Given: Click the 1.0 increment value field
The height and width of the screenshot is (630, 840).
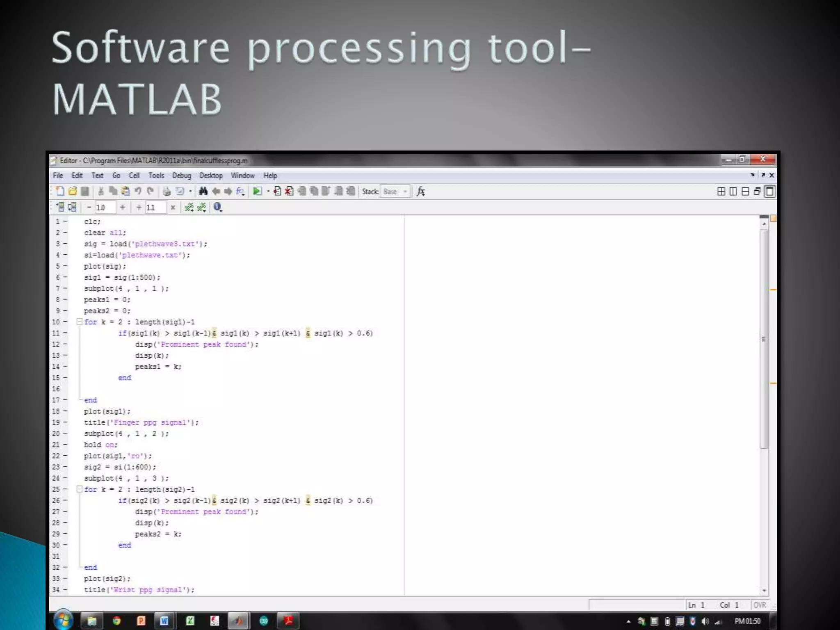Looking at the screenshot, I should coord(105,208).
